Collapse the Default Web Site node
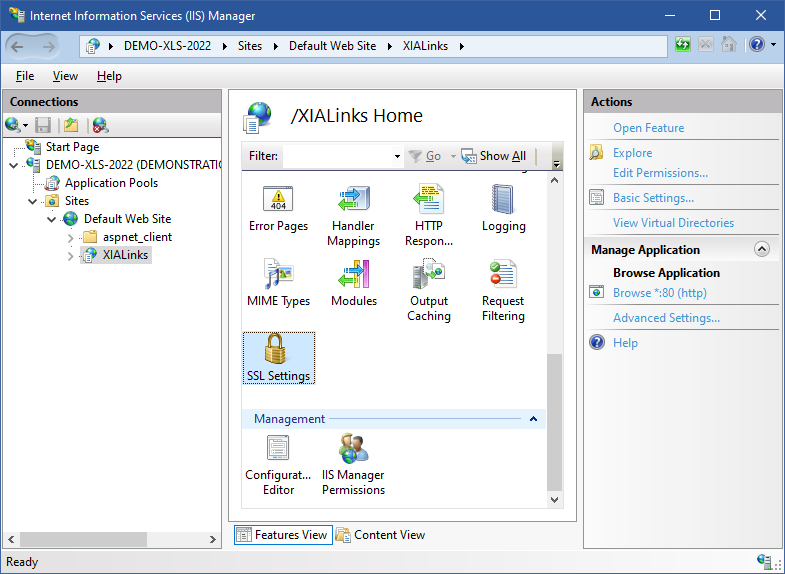Screen dimensions: 785x574 click(x=52, y=219)
